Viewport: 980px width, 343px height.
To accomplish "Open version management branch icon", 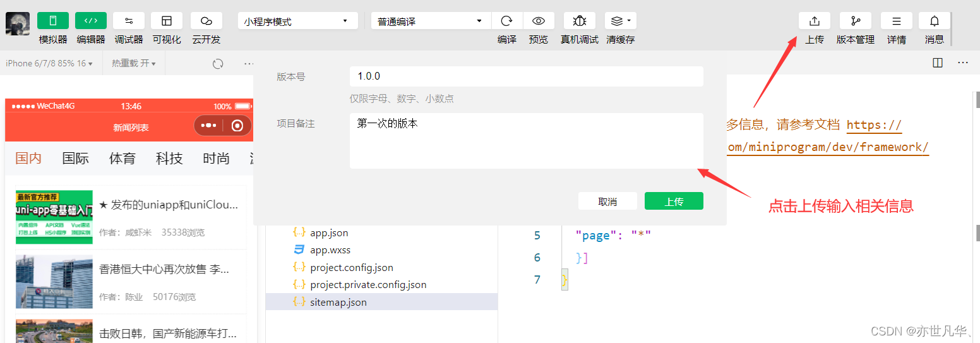I will [x=855, y=21].
